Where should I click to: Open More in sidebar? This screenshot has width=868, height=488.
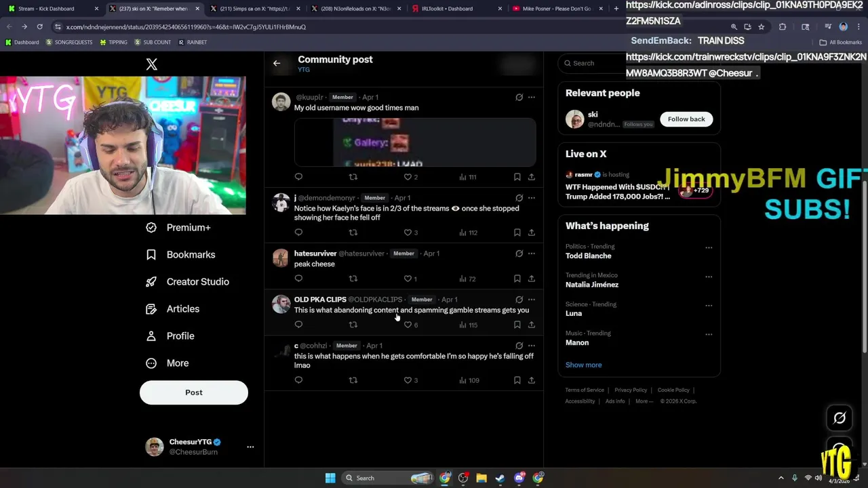(x=167, y=363)
